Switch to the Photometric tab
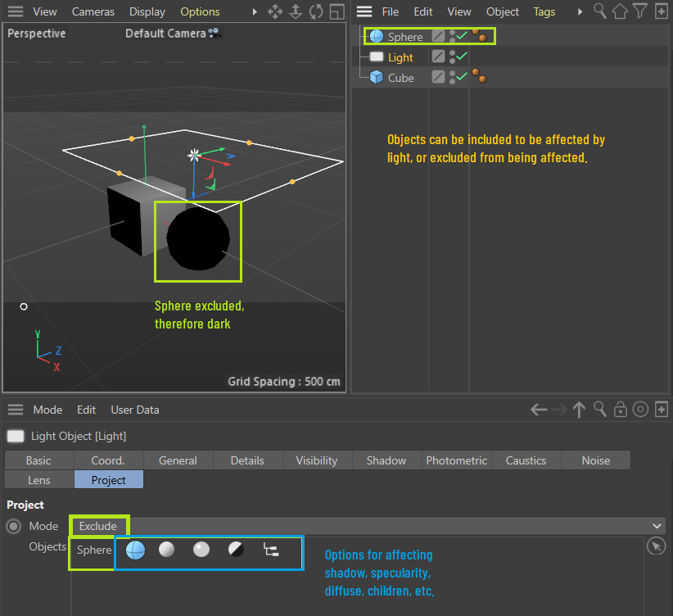The width and height of the screenshot is (673, 616). [x=456, y=460]
